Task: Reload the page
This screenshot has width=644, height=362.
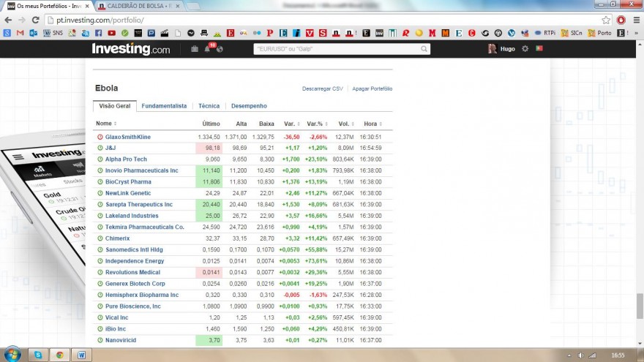Action: [36, 20]
